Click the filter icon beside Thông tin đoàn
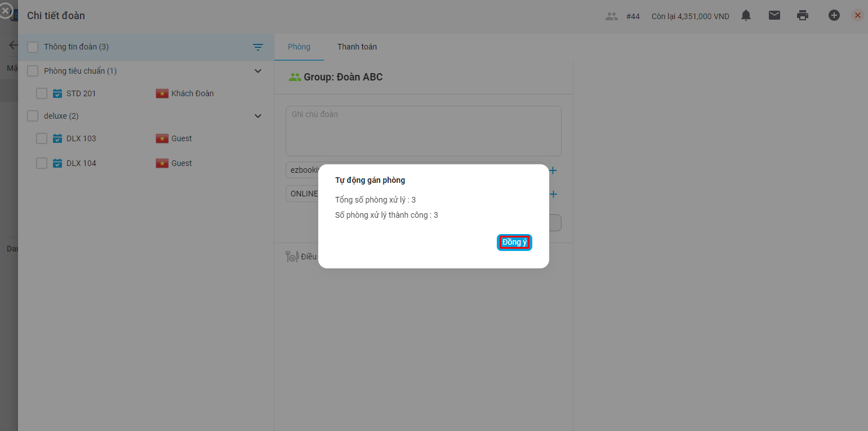Screen dimensions: 868x431 pos(258,47)
